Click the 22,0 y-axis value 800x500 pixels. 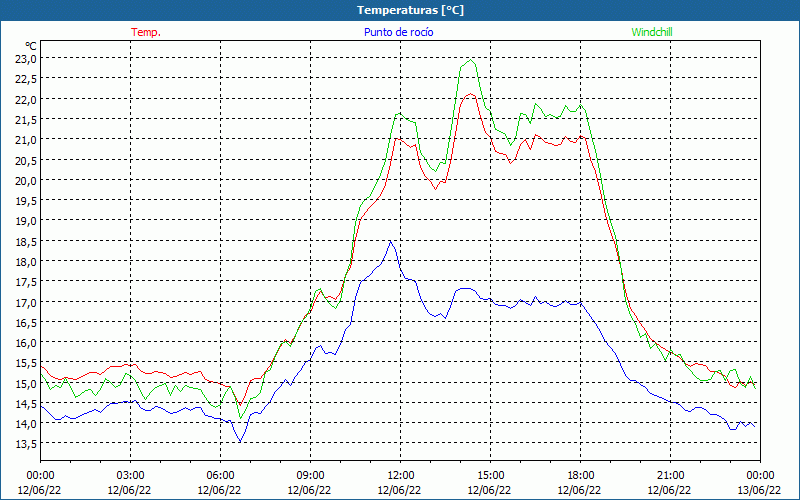[x=26, y=99]
